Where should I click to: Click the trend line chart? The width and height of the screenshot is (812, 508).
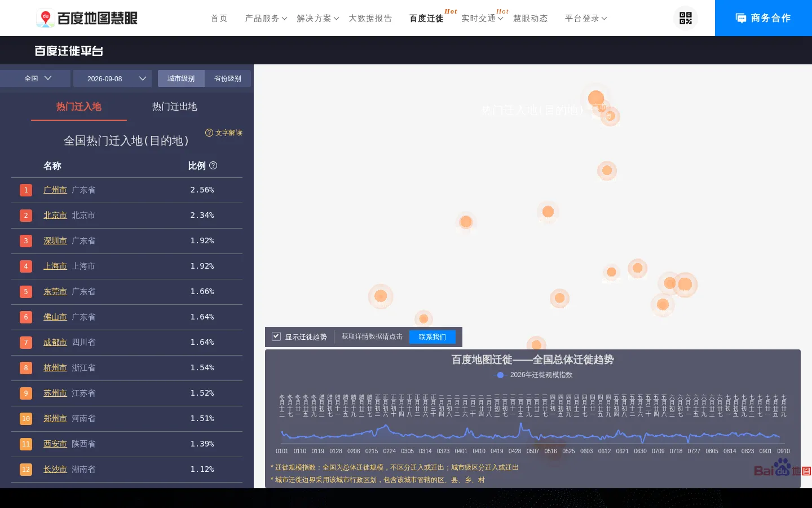(531, 433)
